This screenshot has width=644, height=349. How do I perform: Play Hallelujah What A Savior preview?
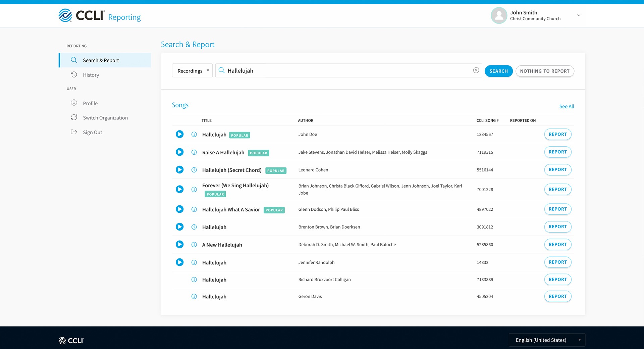click(x=180, y=209)
